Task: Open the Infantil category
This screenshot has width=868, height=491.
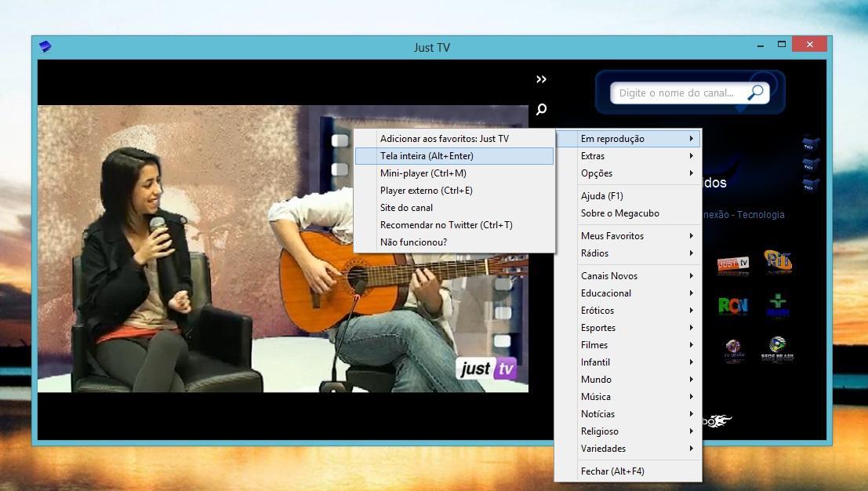Action: [x=628, y=362]
